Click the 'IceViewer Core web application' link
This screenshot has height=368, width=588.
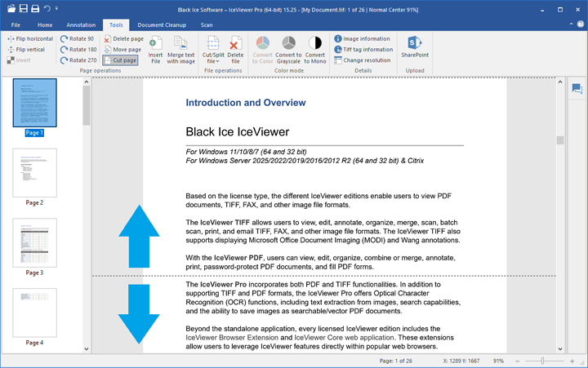tap(344, 338)
